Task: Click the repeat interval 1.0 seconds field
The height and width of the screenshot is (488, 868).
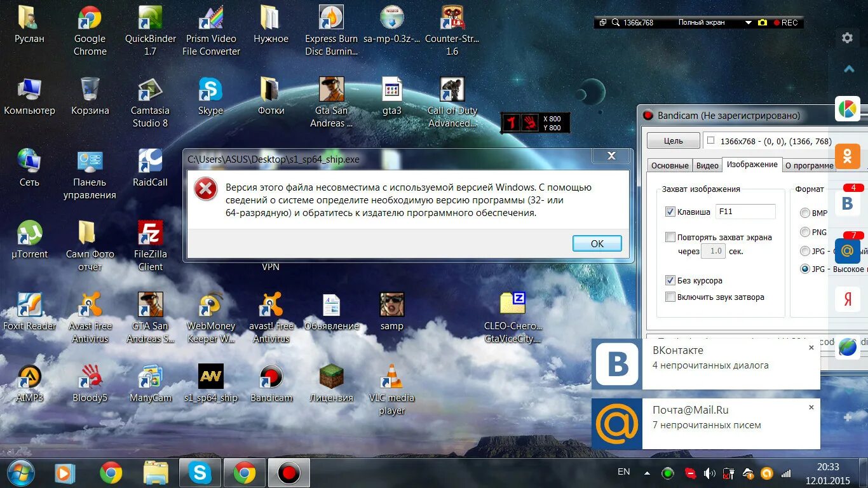Action: (713, 251)
